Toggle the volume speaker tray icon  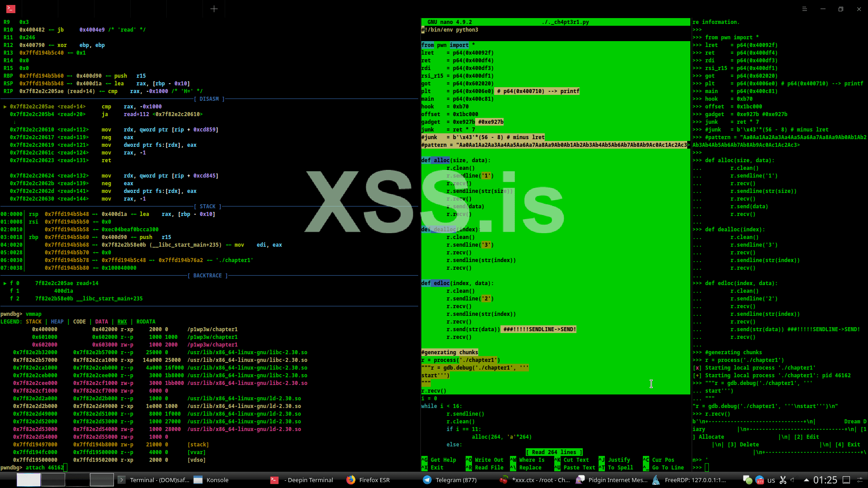pos(793,480)
